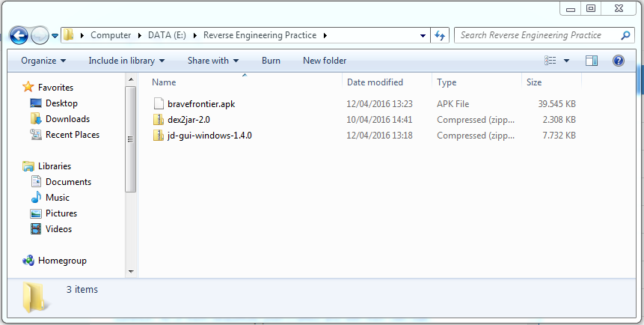
Task: Select the jd-gui-windows-1.4.0 archive
Action: [x=209, y=136]
